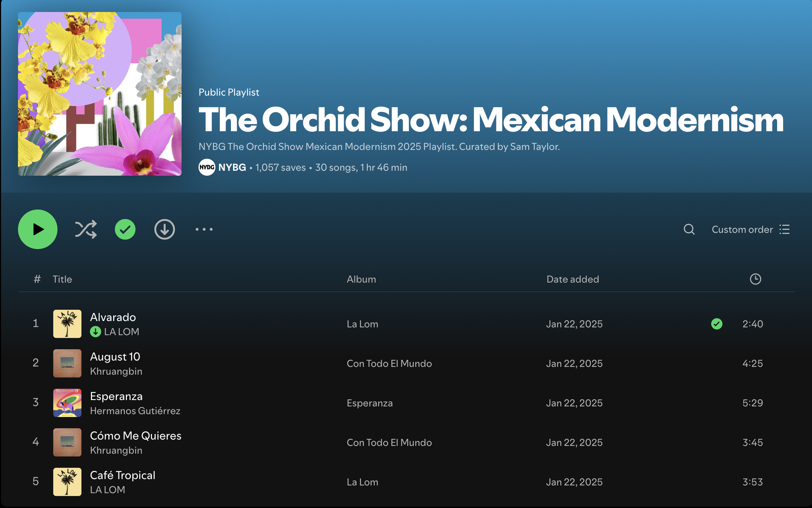Click the Esperanza track album thumbnail
812x508 pixels.
[67, 403]
